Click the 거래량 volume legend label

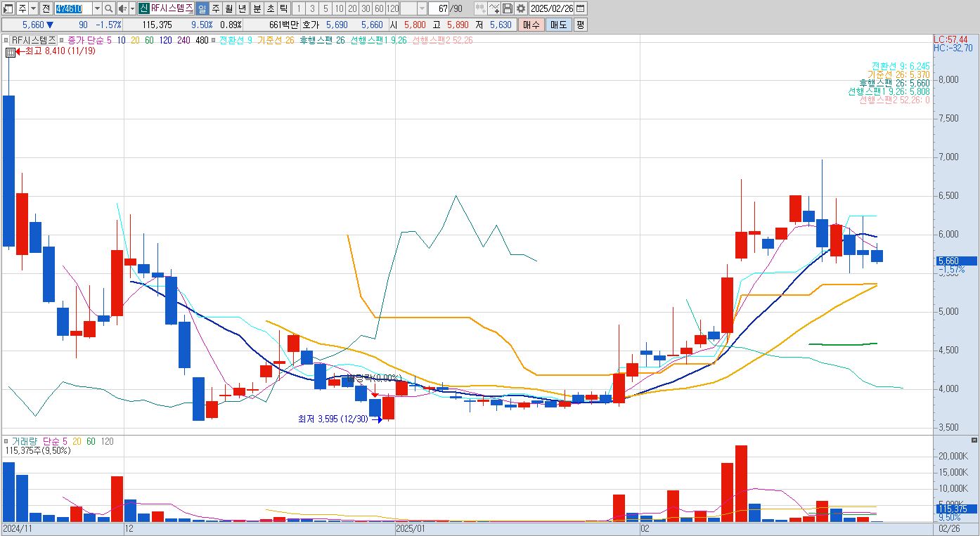point(23,441)
